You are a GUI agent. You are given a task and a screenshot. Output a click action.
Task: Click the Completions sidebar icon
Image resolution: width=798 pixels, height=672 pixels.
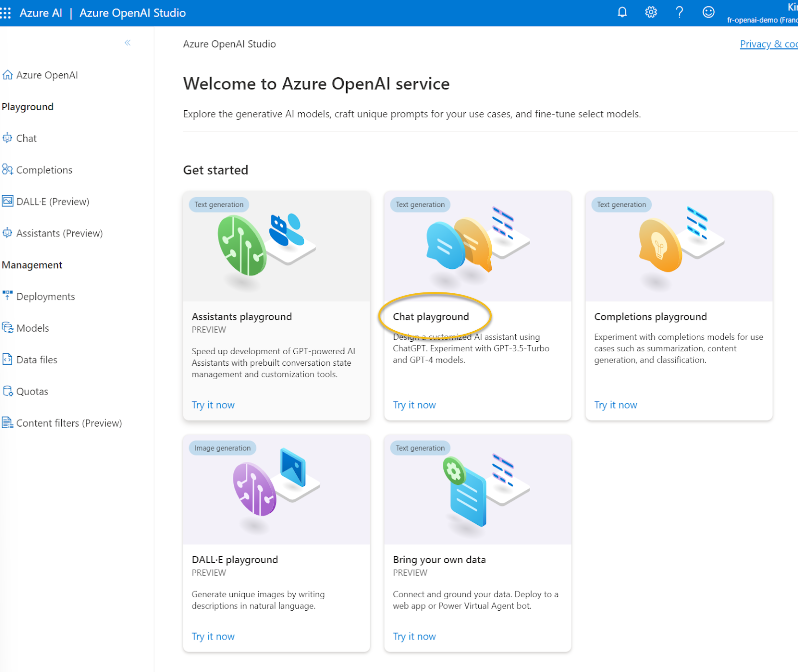pos(7,170)
